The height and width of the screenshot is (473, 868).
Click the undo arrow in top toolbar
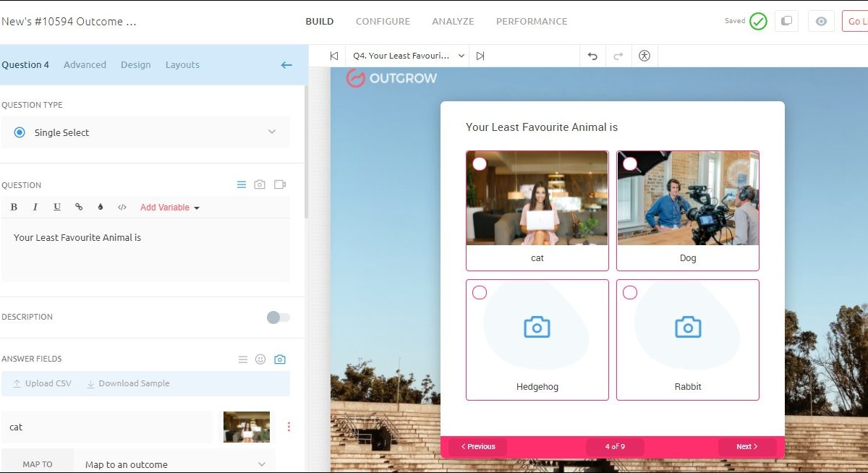(x=592, y=56)
